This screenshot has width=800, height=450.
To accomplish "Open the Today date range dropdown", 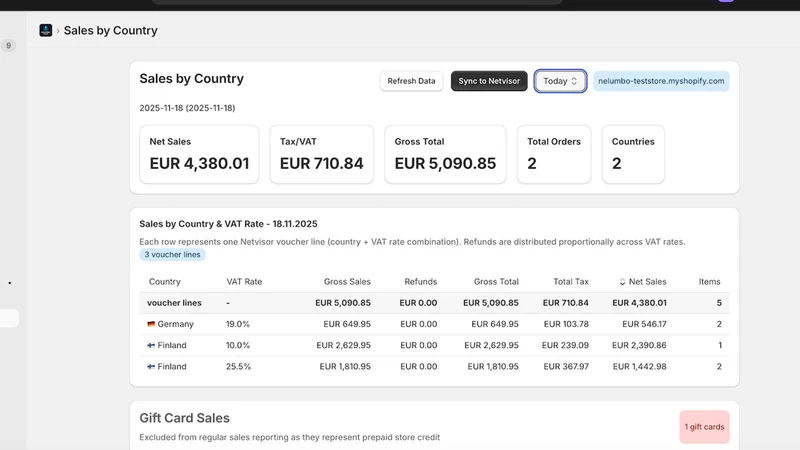I will [560, 81].
